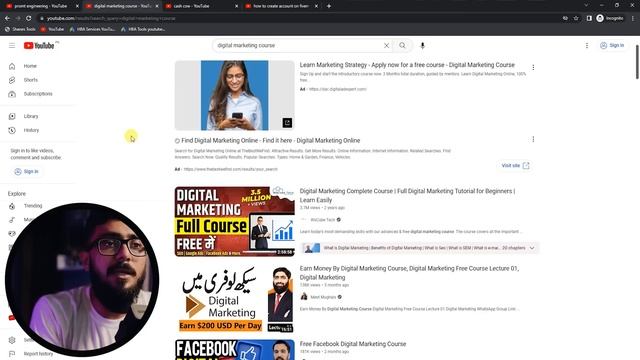Viewport: 640px width, 360px height.
Task: Open Digital Marketing Complete Course video title
Action: pos(407,196)
